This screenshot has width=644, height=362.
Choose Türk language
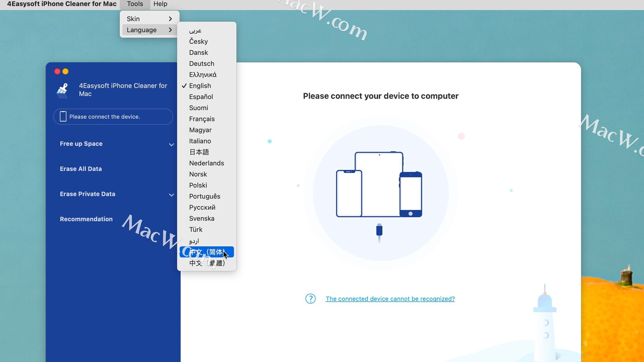coord(207,229)
